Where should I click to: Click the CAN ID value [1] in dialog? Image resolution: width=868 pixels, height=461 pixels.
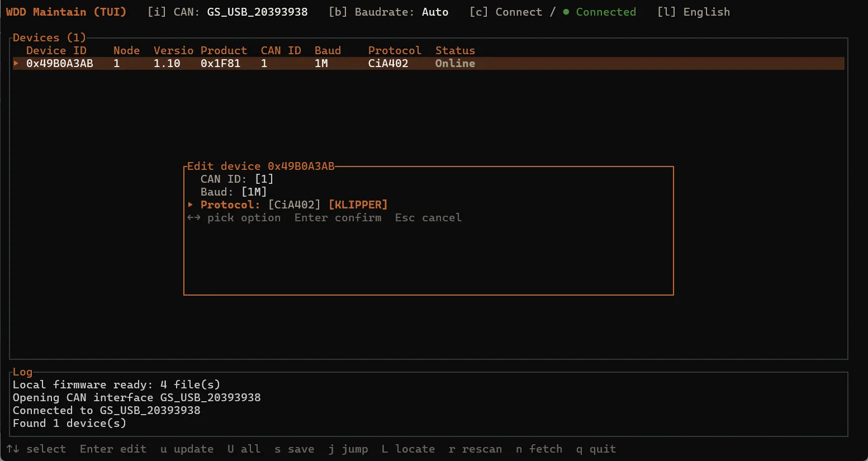click(264, 179)
